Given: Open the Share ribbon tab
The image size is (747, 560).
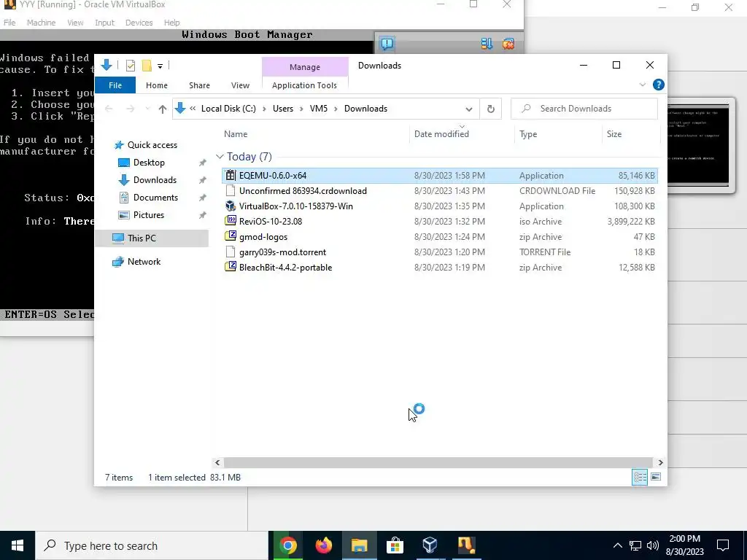Looking at the screenshot, I should pos(199,85).
